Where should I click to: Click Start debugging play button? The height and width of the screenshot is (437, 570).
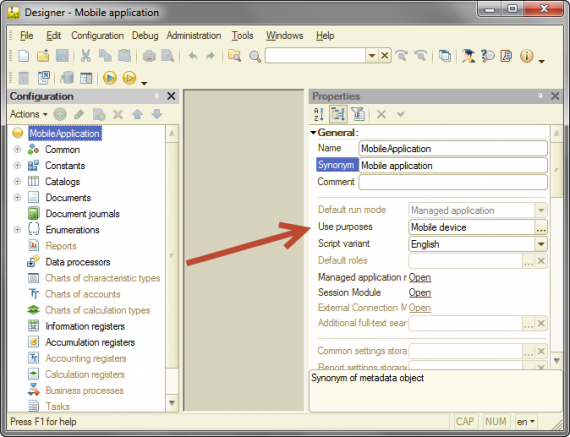coord(110,78)
